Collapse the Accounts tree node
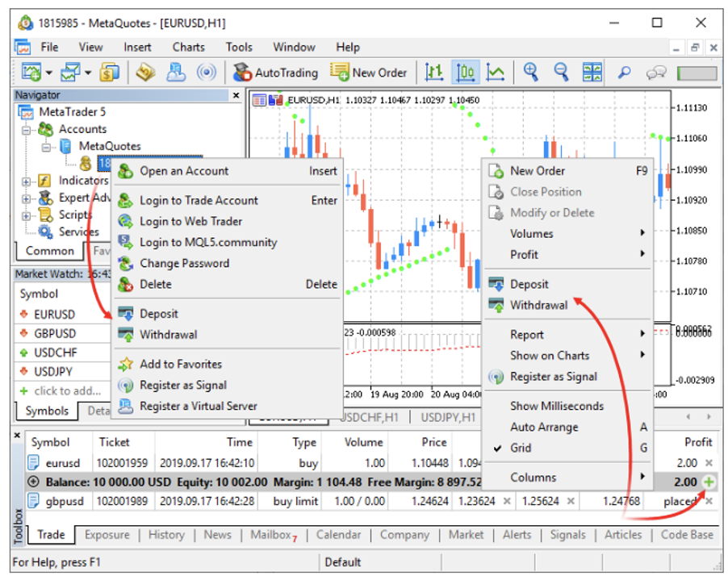Screen dimensions: 728x576 pos(27,130)
